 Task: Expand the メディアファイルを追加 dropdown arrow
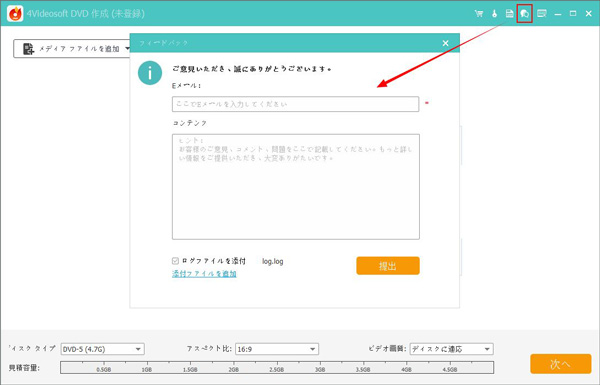click(127, 49)
